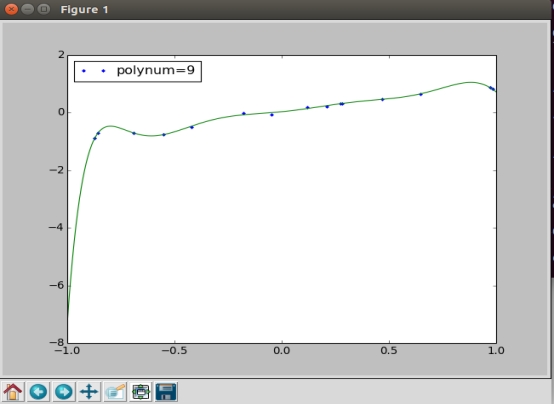Viewport: 554px width, 404px height.
Task: Minimize the Figure 1 window
Action: tap(28, 9)
